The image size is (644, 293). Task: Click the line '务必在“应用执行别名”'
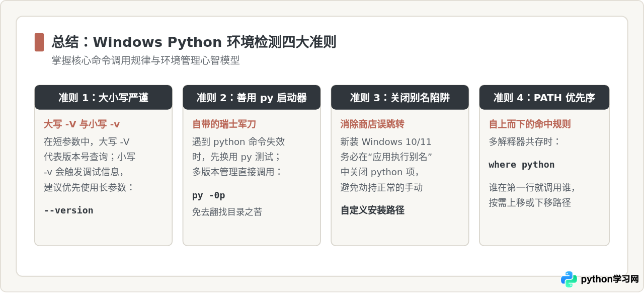pos(387,157)
